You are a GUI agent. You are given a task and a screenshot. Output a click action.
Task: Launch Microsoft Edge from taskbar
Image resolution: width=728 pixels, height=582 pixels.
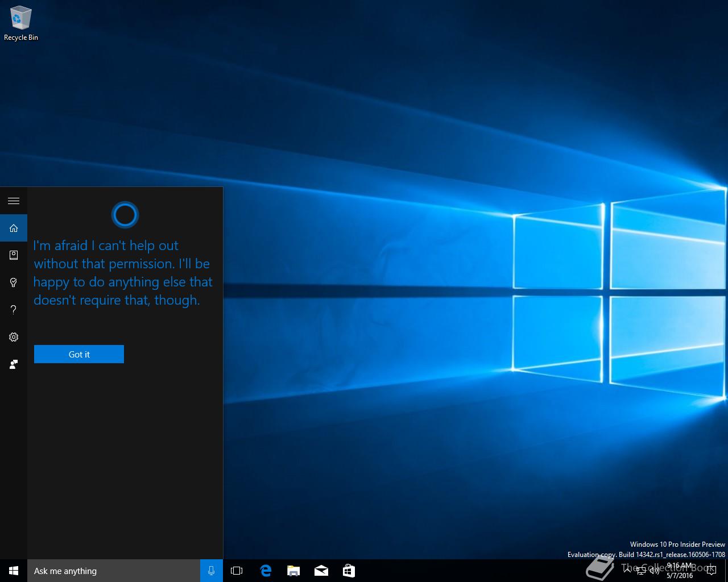click(x=266, y=571)
